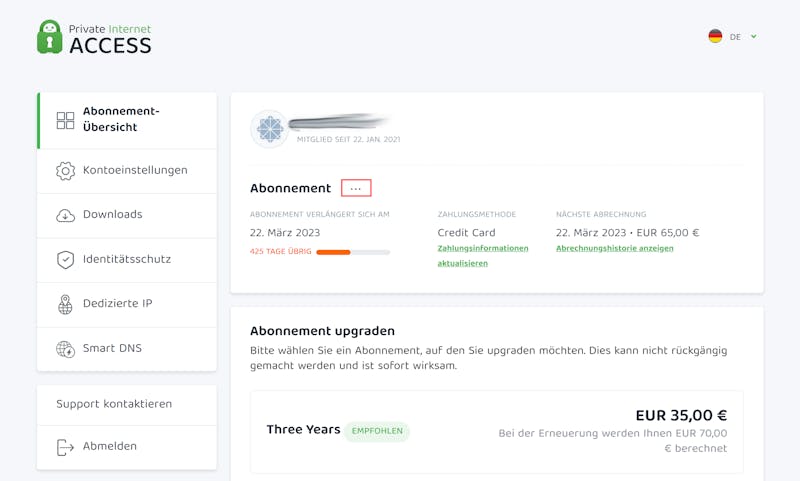Open Kontoeinstellungen in the sidebar
800x481 pixels.
(128, 171)
